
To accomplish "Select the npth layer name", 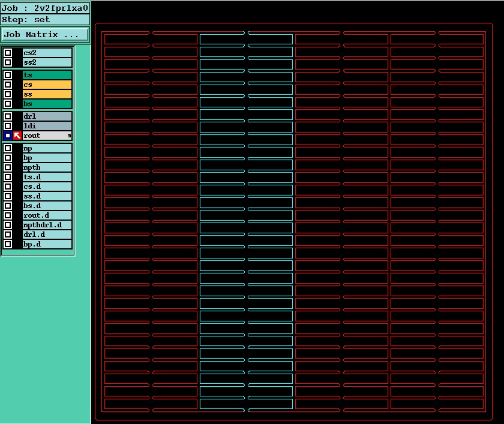I will [x=47, y=167].
